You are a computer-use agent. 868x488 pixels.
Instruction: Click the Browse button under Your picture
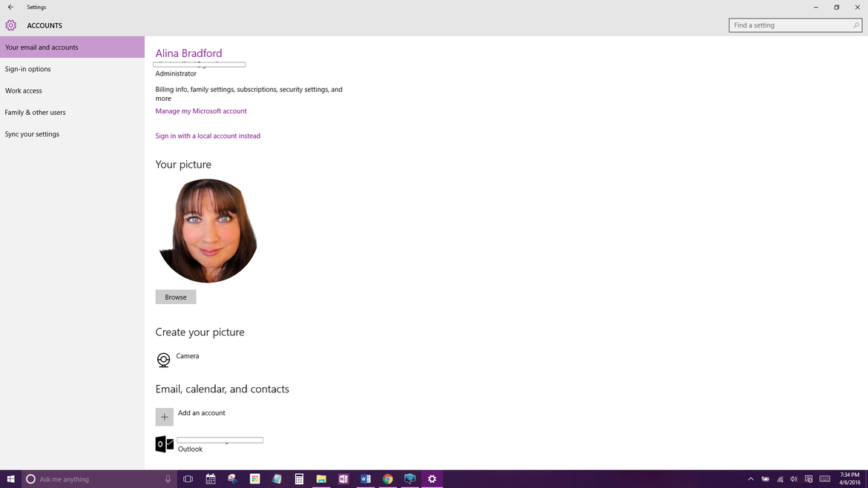(x=175, y=297)
